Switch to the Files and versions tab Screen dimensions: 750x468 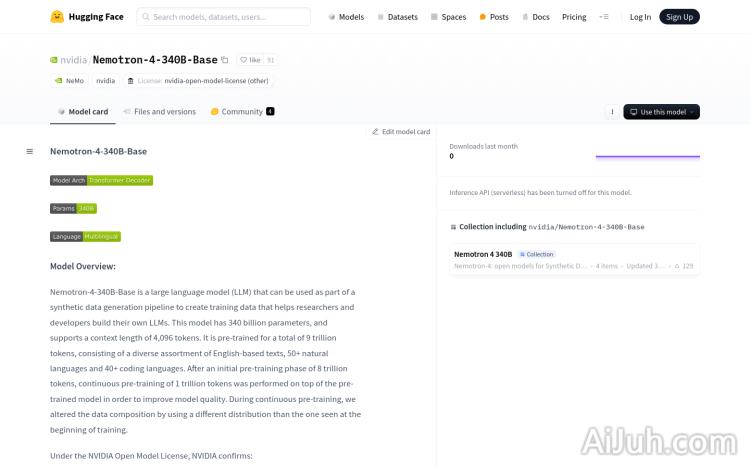click(159, 112)
